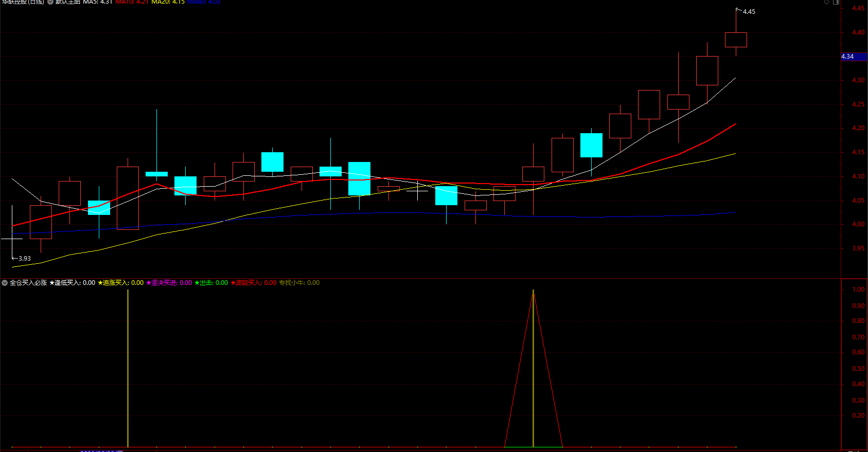Click the 0.50 indicator axis label
This screenshot has height=452, width=868.
click(x=858, y=369)
